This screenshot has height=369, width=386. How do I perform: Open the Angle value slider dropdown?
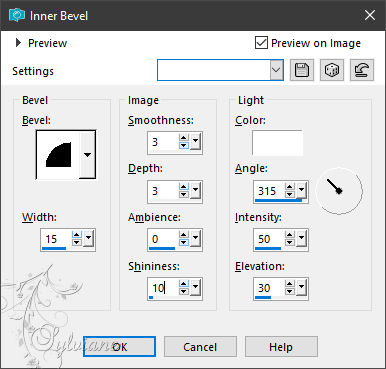pyautogui.click(x=301, y=191)
